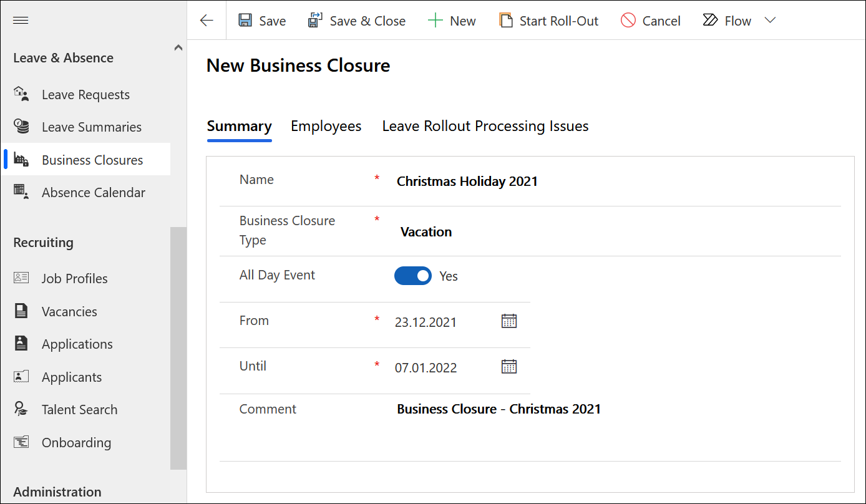Open the From date calendar picker
866x504 pixels.
509,321
